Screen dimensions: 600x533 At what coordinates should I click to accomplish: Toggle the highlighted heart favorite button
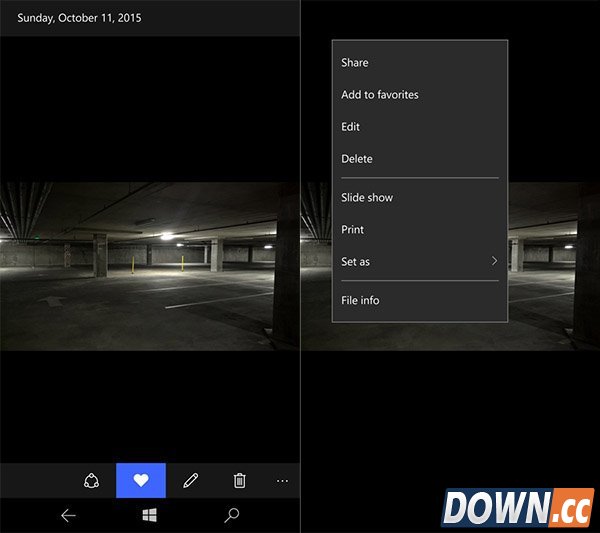[x=141, y=481]
